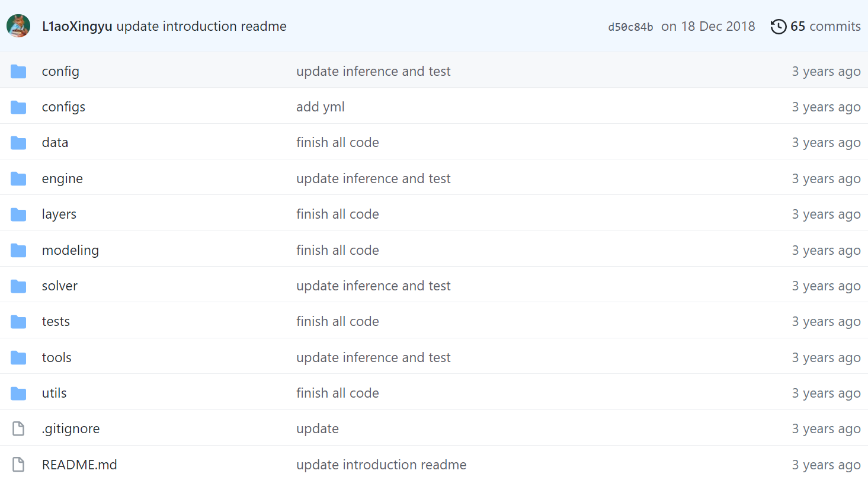Open the L1aoXingyu author profile link
The height and width of the screenshot is (480, 868).
point(77,26)
